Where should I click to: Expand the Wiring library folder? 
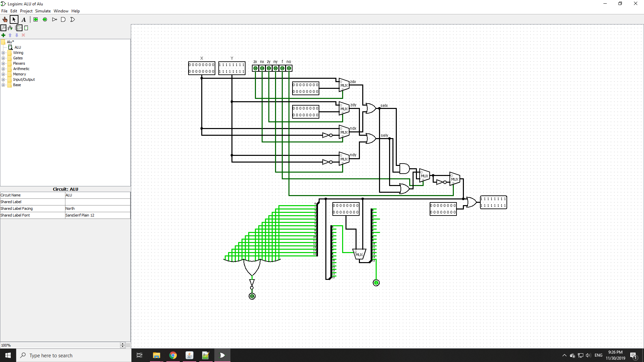point(3,53)
